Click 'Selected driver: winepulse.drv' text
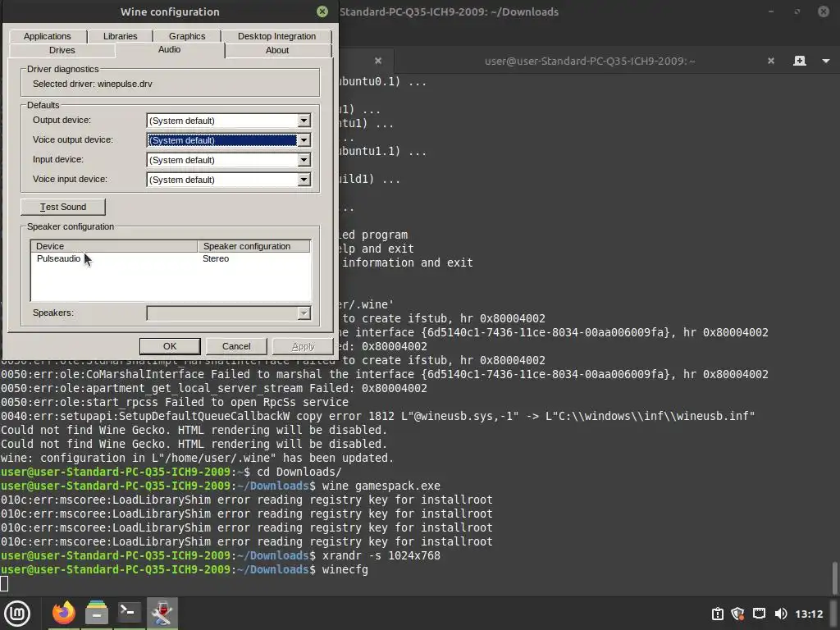The height and width of the screenshot is (630, 840). [92, 84]
